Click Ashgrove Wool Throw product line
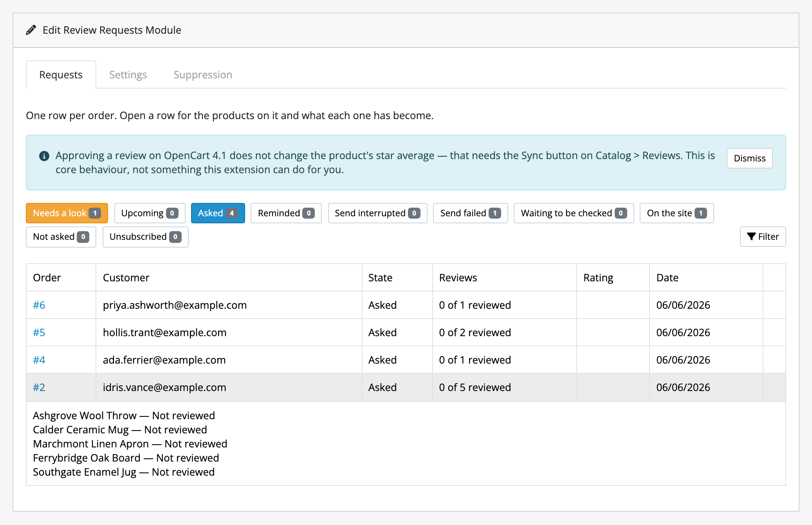The width and height of the screenshot is (812, 525). (x=124, y=415)
